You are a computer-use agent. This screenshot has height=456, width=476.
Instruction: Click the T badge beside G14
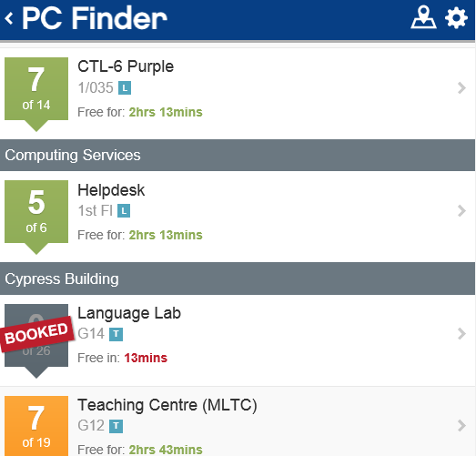[116, 334]
